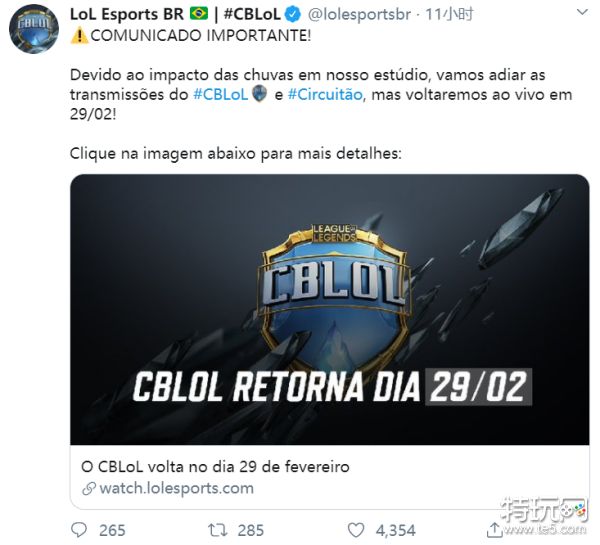Image resolution: width=600 pixels, height=545 pixels.
Task: Click the watch.lolesports.com domain link
Action: [176, 488]
